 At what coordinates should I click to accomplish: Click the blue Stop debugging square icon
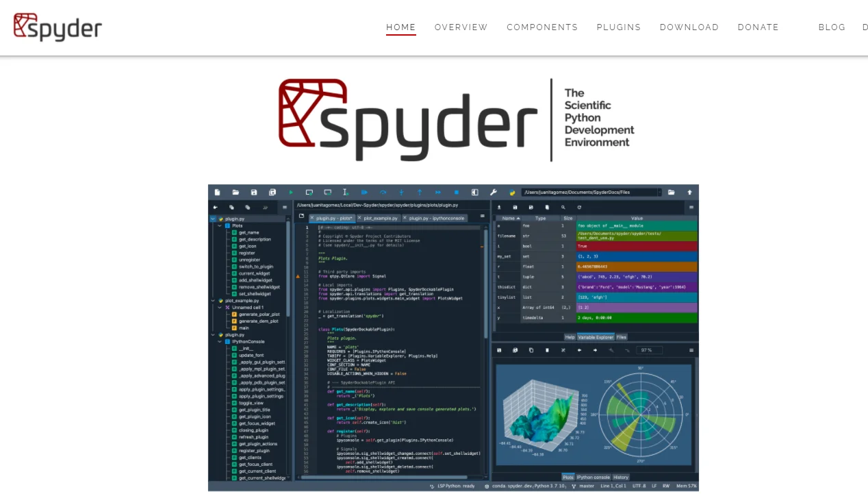(457, 193)
